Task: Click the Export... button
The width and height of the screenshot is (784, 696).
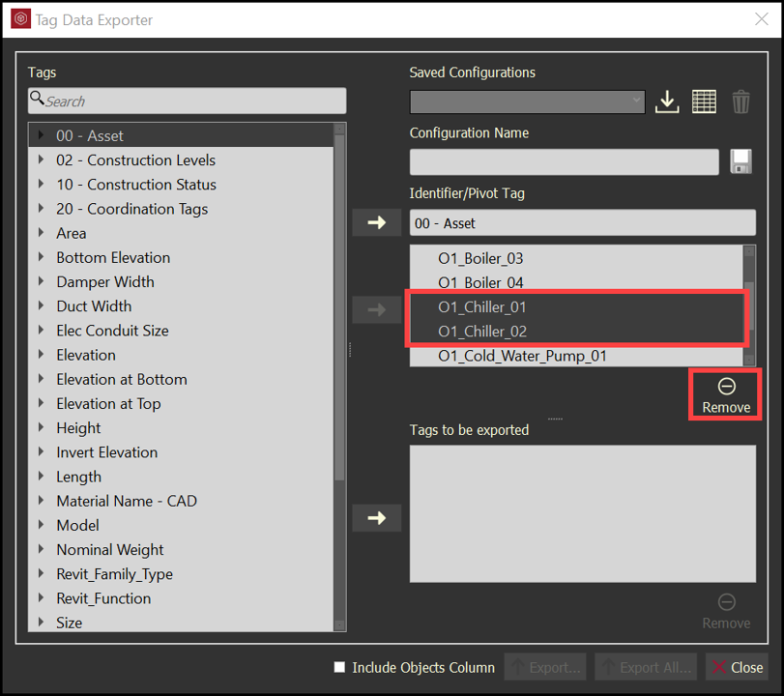Action: (x=544, y=666)
